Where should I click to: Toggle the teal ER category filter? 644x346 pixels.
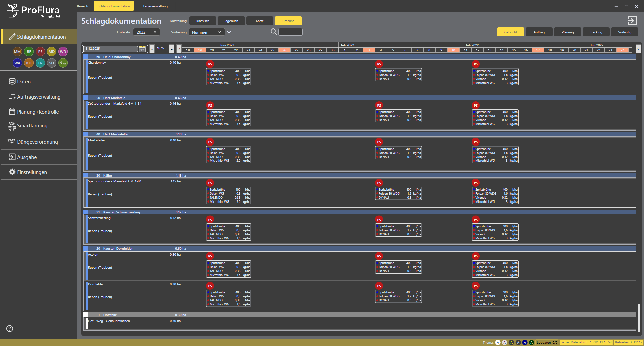pyautogui.click(x=40, y=63)
